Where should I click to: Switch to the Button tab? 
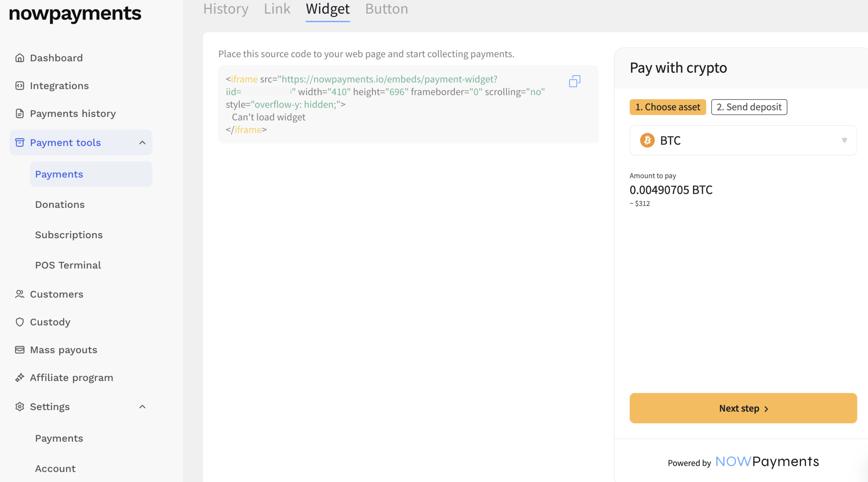click(x=386, y=9)
